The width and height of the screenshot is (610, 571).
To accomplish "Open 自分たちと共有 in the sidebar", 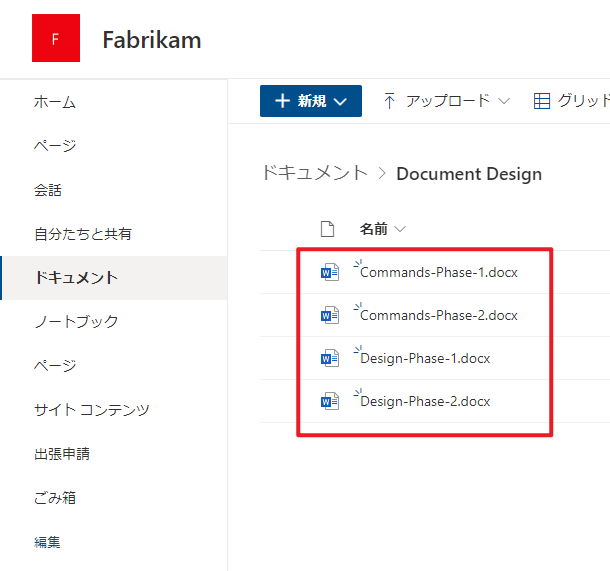I will coord(83,234).
